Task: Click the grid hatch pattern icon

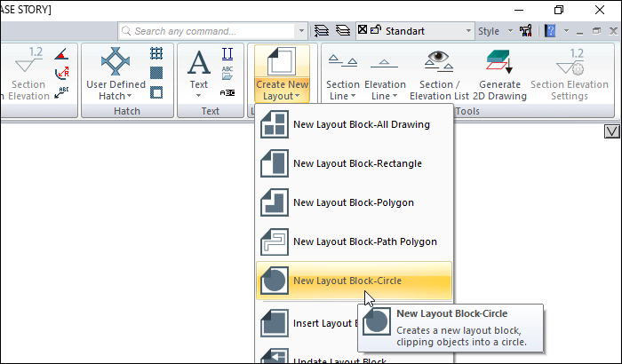Action: (x=156, y=54)
